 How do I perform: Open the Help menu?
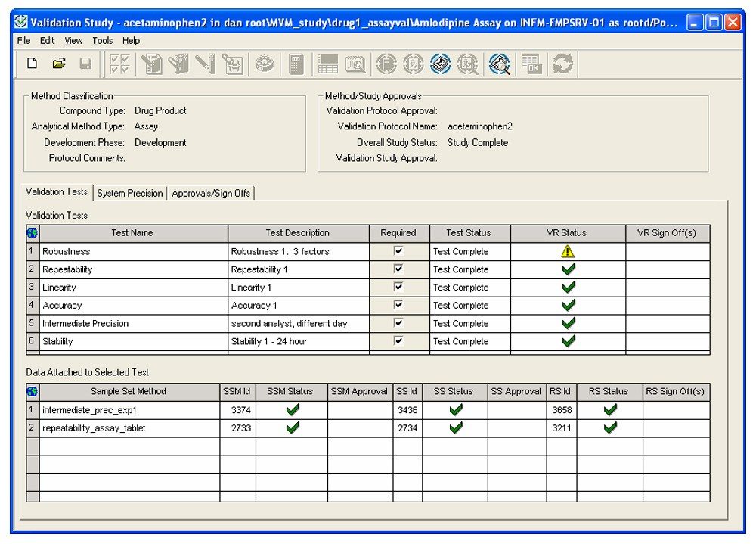pos(131,41)
